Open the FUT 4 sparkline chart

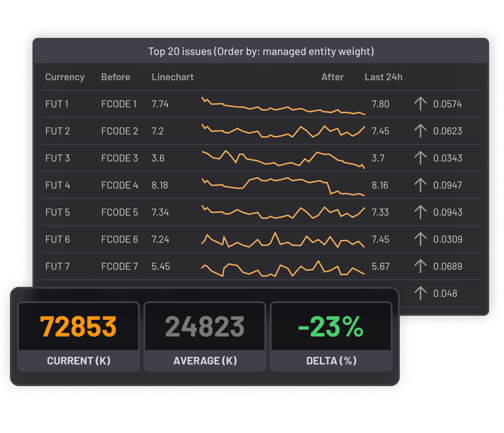click(x=283, y=185)
